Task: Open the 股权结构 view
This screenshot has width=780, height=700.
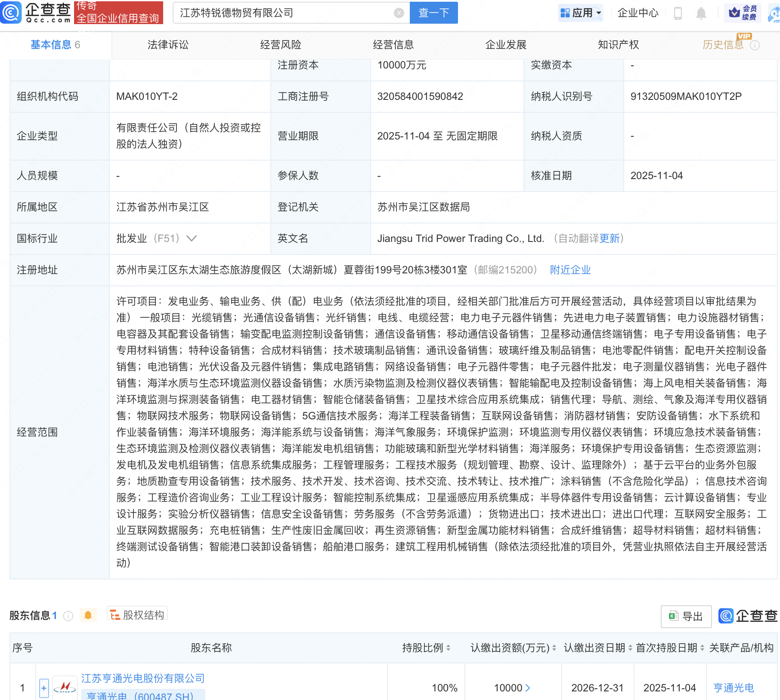Action: 137,615
